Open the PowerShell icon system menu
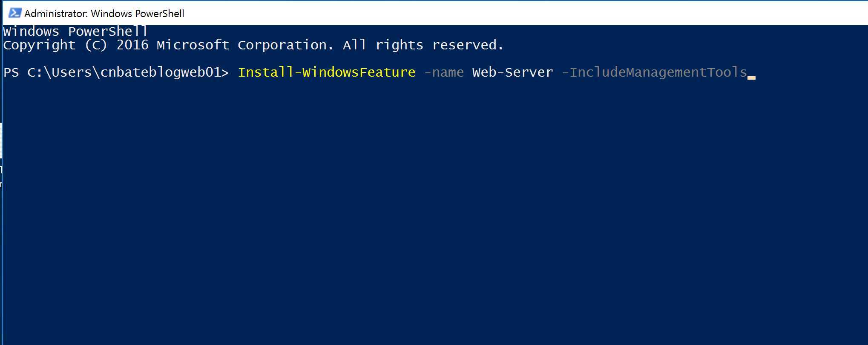Screen dimensions: 868x345 tap(15, 13)
